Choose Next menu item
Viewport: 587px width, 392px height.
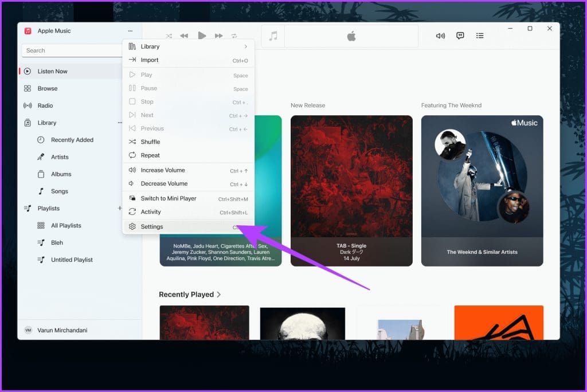point(188,115)
